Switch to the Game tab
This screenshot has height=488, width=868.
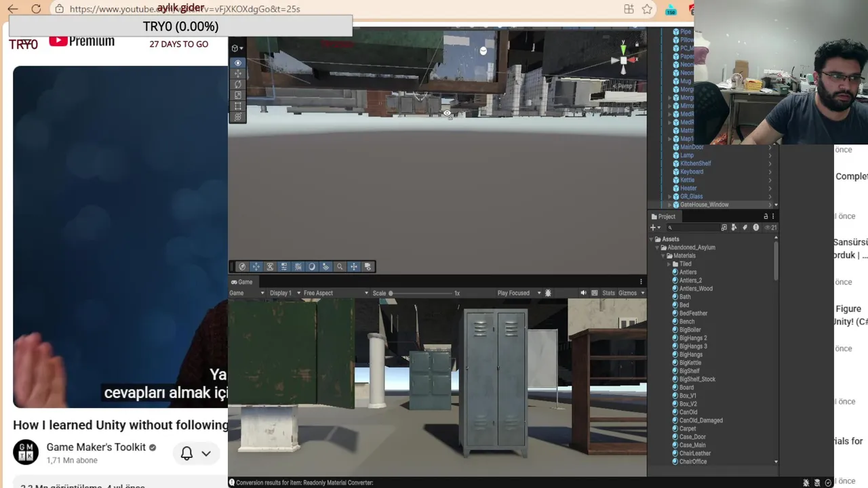tap(241, 282)
